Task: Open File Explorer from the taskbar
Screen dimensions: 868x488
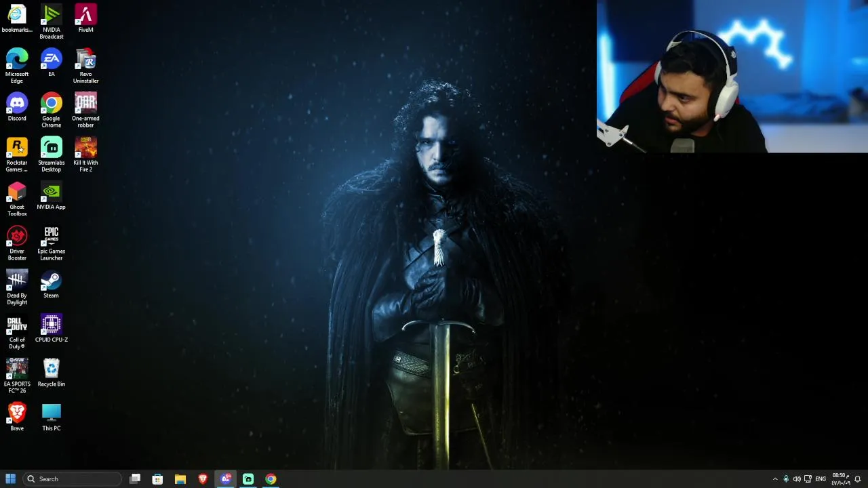Action: click(180, 479)
